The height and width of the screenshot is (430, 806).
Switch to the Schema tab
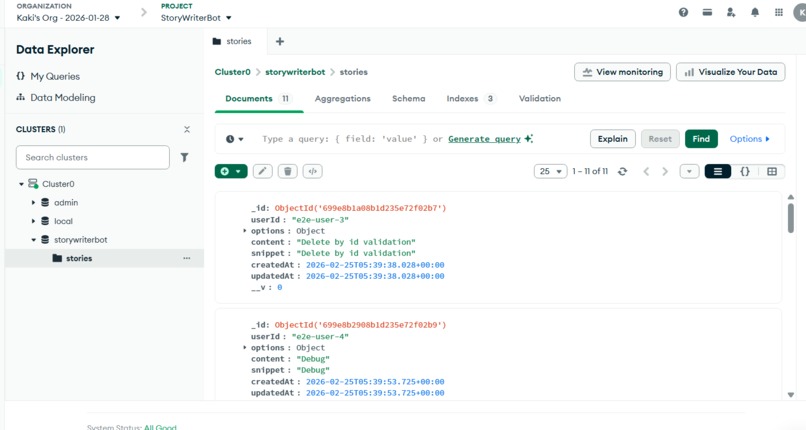[x=409, y=99]
